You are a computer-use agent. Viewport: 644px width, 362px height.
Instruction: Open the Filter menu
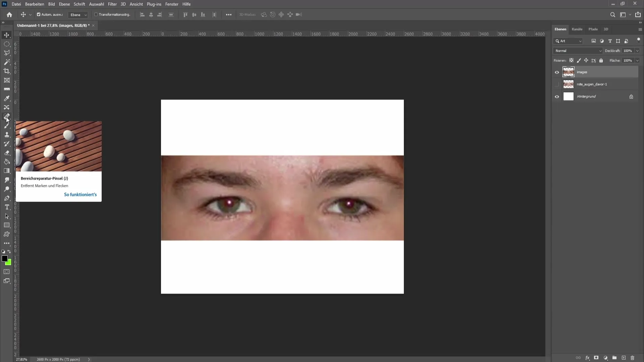pyautogui.click(x=112, y=4)
